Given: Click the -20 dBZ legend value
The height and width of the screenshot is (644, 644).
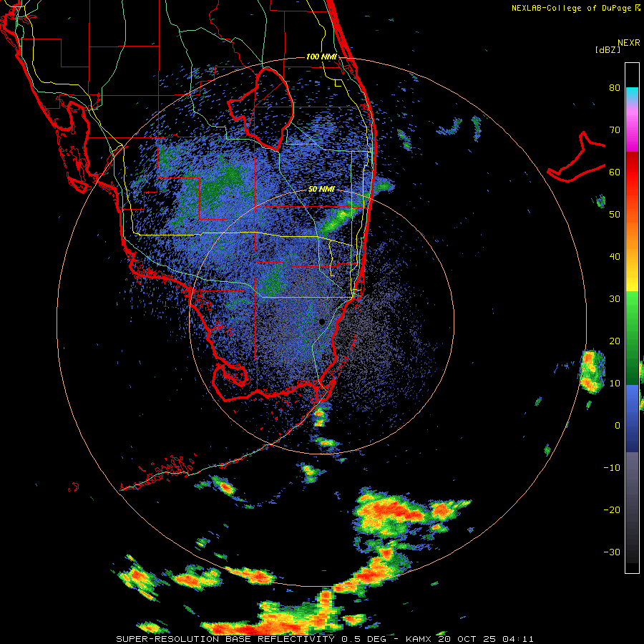Looking at the screenshot, I should (x=612, y=510).
